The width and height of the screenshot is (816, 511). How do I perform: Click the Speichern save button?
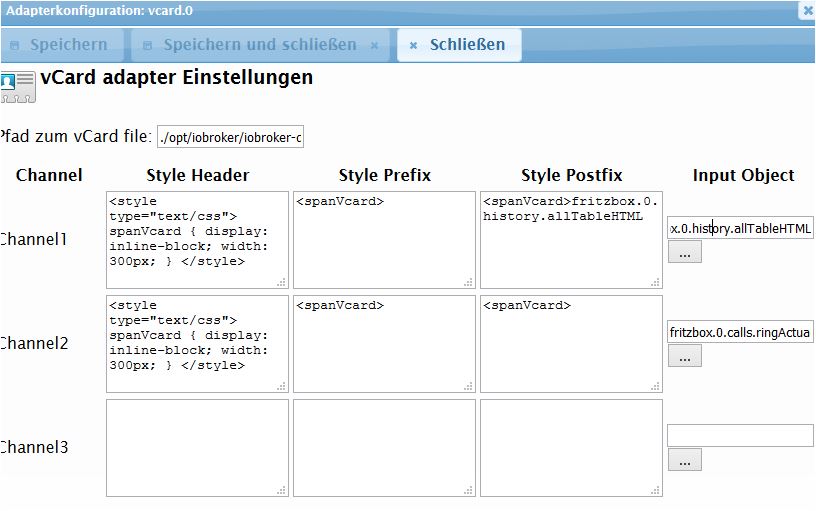pyautogui.click(x=60, y=45)
